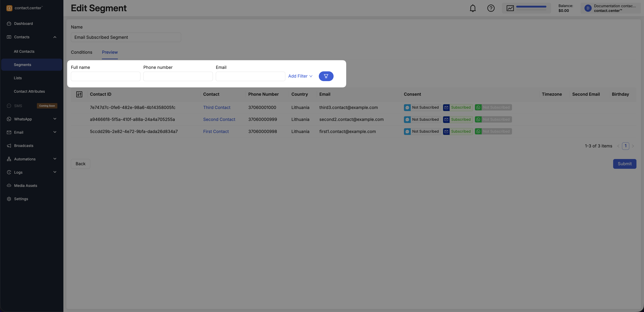Click the usage chart icon in header
Image resolution: width=644 pixels, height=312 pixels.
[510, 8]
